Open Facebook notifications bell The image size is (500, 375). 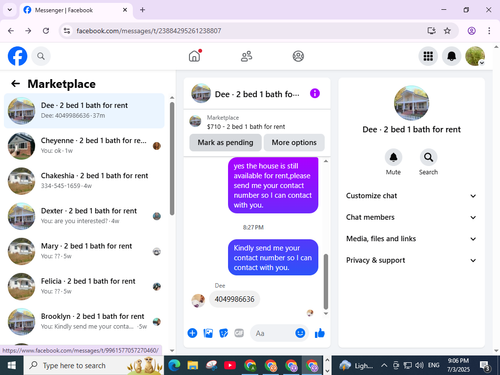[451, 56]
